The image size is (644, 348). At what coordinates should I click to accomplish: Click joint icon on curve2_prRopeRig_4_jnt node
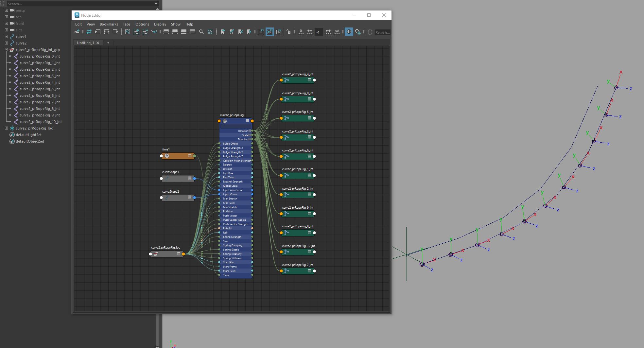287,80
